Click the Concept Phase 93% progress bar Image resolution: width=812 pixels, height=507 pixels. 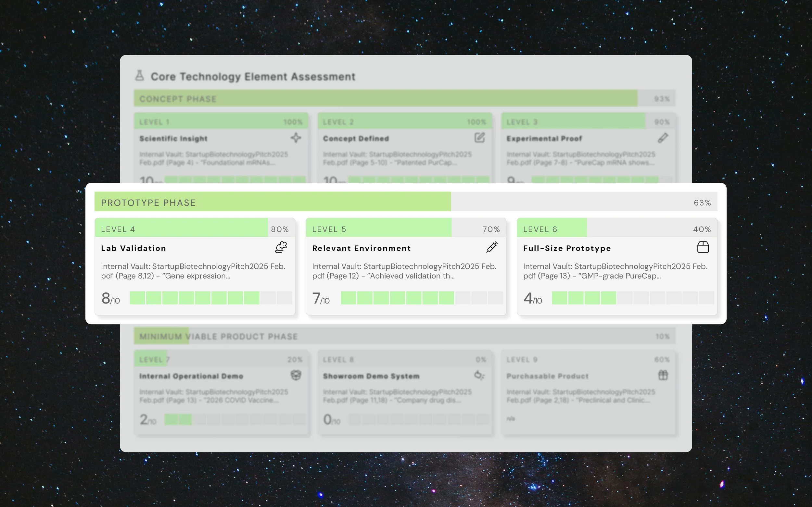[x=404, y=98]
